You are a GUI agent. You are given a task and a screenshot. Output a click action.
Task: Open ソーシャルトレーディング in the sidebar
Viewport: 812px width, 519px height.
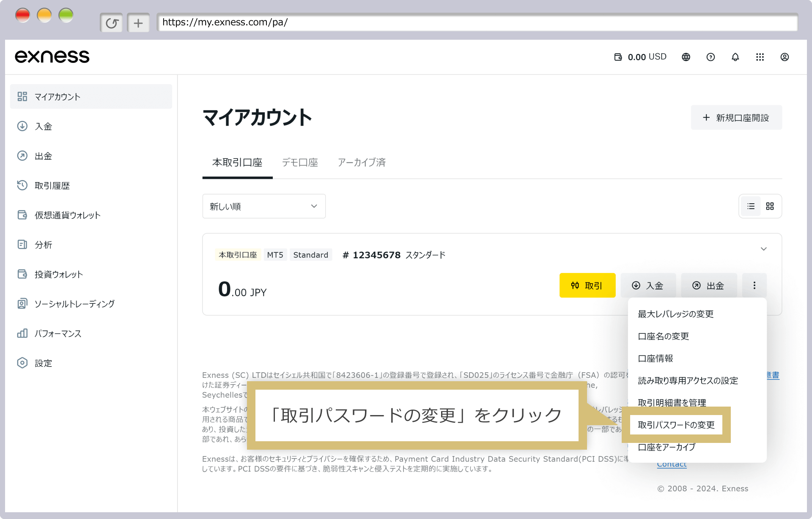pyautogui.click(x=91, y=303)
